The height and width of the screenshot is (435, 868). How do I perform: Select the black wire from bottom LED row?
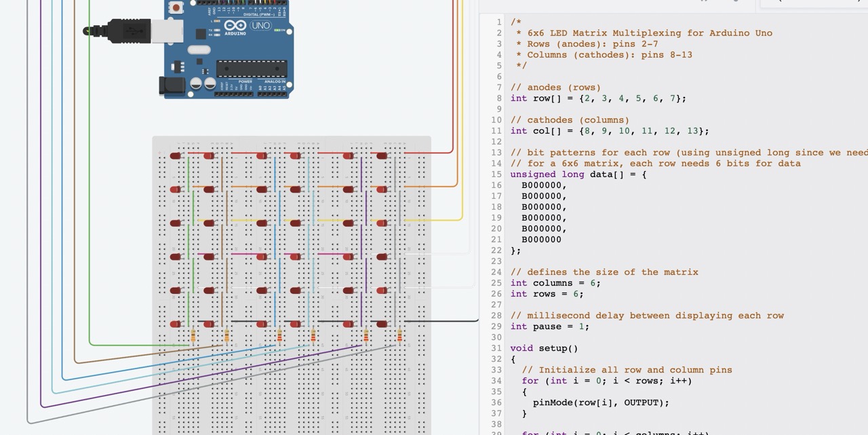(x=441, y=321)
